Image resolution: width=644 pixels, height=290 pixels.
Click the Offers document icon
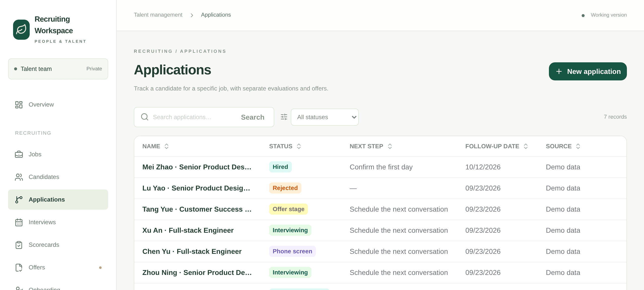click(19, 267)
